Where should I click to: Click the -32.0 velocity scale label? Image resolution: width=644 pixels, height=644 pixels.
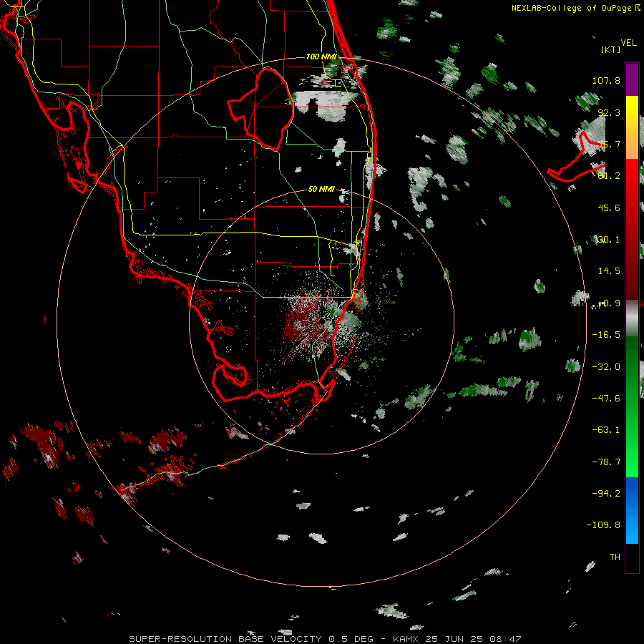coord(606,367)
